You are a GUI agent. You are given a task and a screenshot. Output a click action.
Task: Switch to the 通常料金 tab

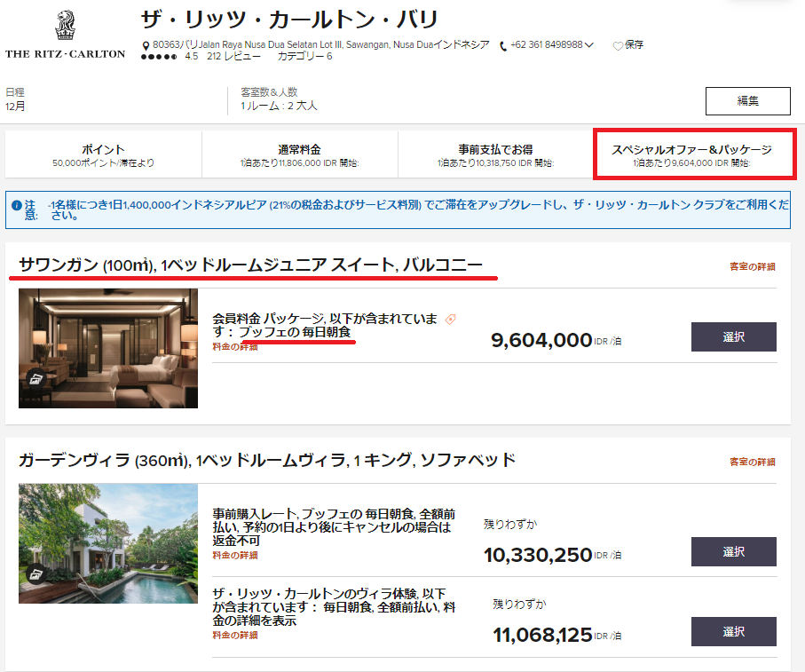(x=300, y=154)
